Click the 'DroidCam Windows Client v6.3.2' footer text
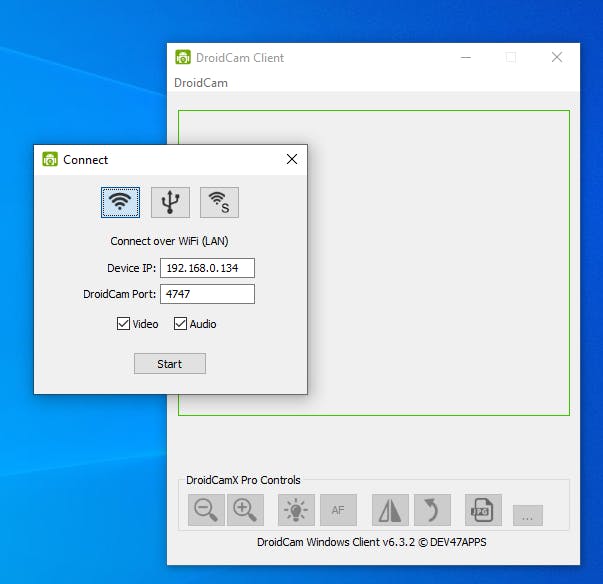 (x=336, y=542)
